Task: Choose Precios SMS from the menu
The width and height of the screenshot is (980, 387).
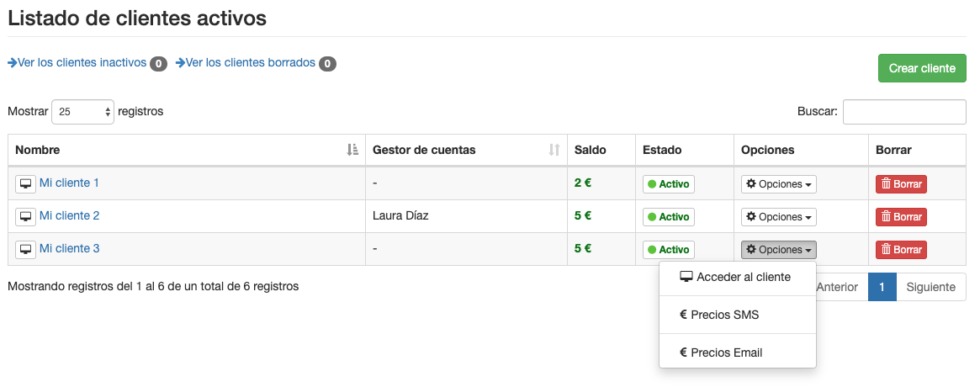Action: click(x=724, y=315)
